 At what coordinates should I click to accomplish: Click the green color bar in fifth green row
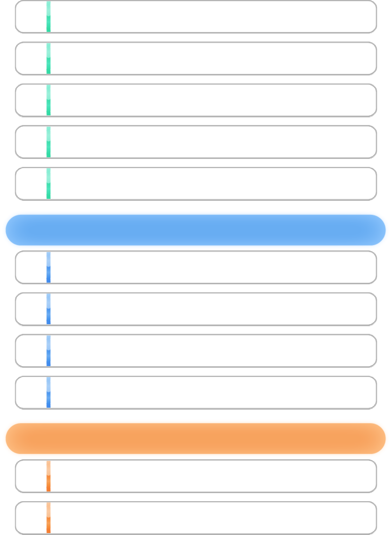click(48, 184)
